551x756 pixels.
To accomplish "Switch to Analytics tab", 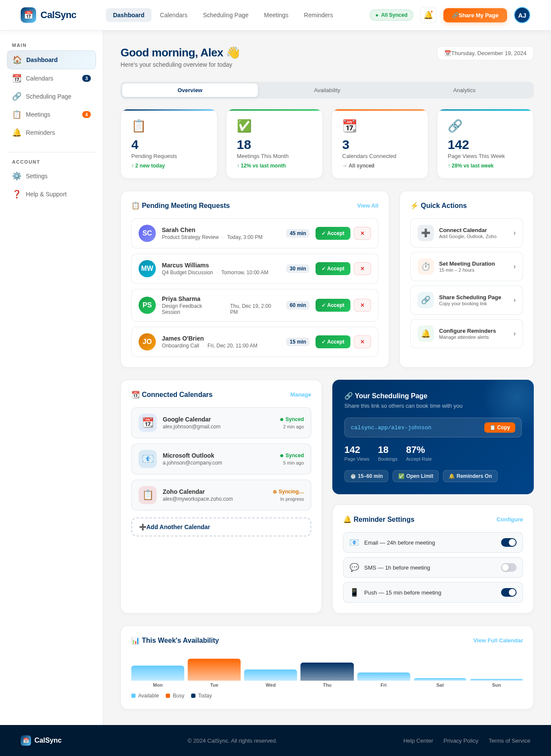I will (x=464, y=90).
